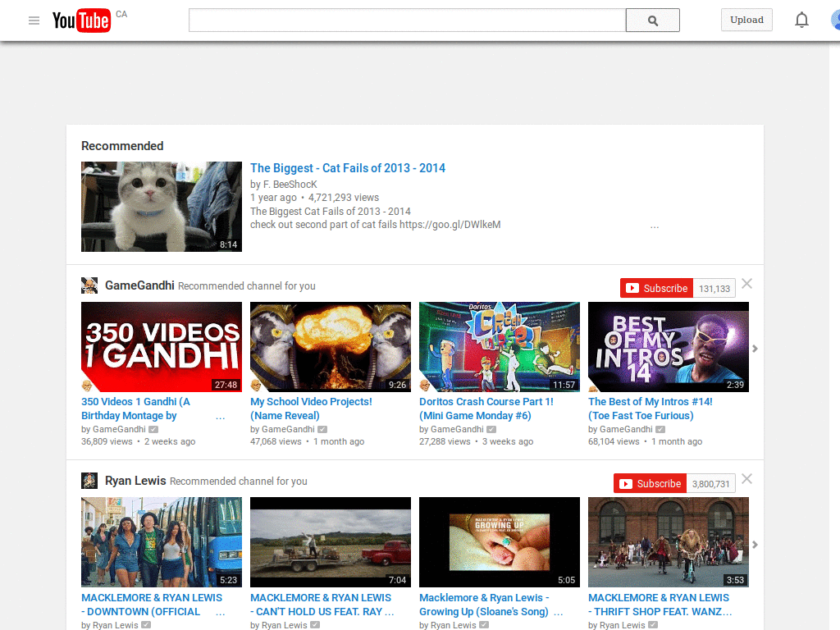Screen dimensions: 840x630
Task: Open Thrift Shop Feat. Wanz title
Action: click(x=660, y=605)
